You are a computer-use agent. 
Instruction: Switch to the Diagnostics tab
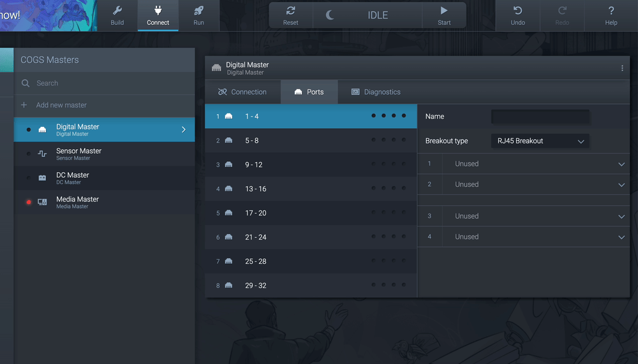(x=376, y=92)
